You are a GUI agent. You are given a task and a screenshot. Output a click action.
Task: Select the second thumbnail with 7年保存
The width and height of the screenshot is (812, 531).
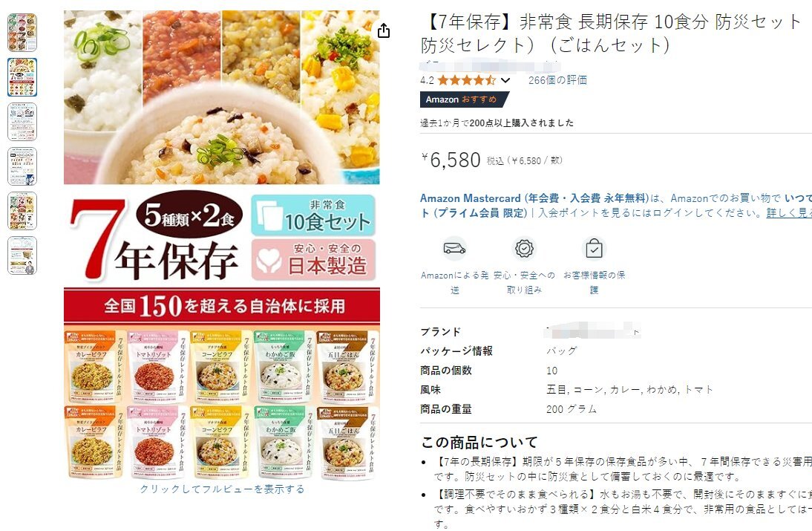pos(22,77)
